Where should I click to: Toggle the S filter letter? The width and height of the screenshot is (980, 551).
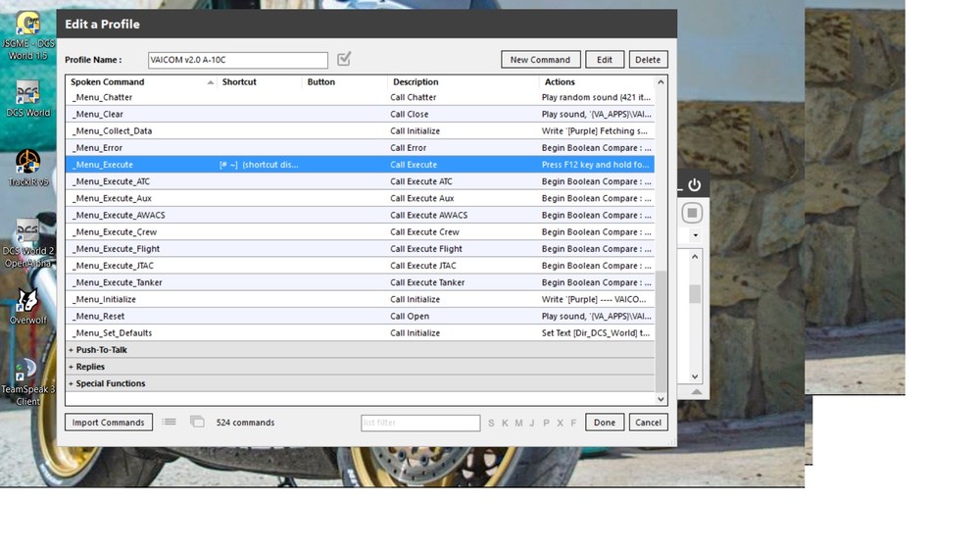point(491,423)
